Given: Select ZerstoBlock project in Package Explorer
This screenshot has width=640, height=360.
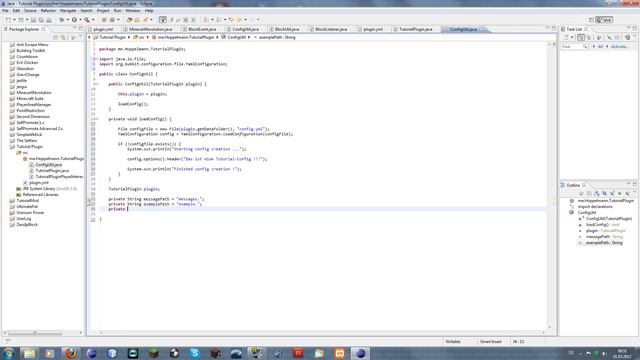Looking at the screenshot, I should [27, 224].
